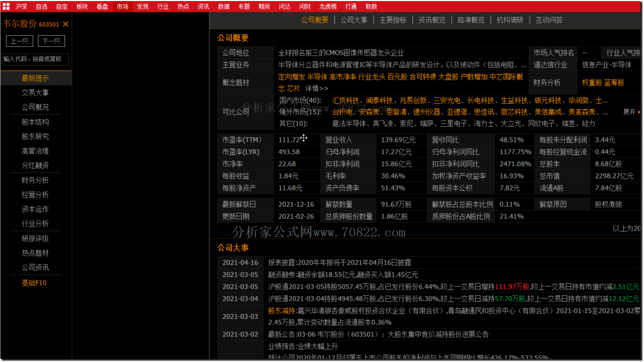Focus the stock code search field
This screenshot has width=644, height=362.
[x=35, y=59]
